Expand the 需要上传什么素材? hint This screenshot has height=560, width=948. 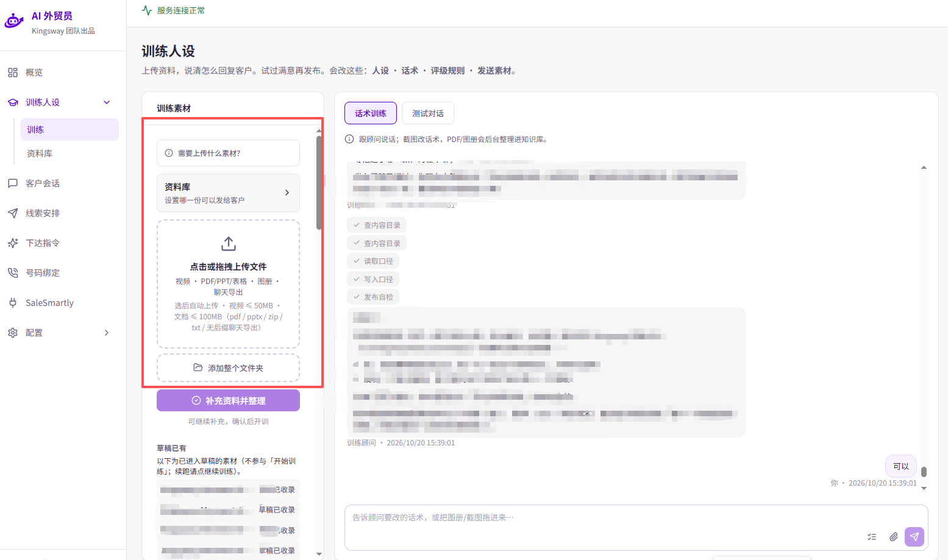coord(228,153)
